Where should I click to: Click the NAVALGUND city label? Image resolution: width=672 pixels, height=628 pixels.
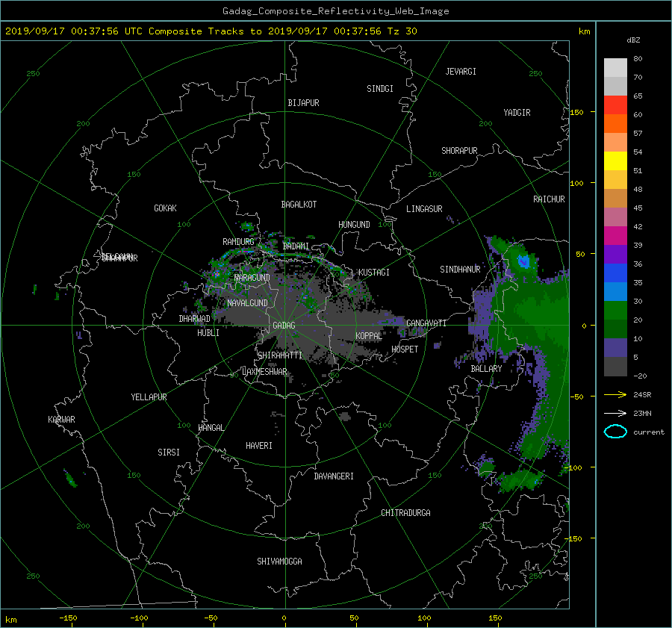click(x=247, y=302)
